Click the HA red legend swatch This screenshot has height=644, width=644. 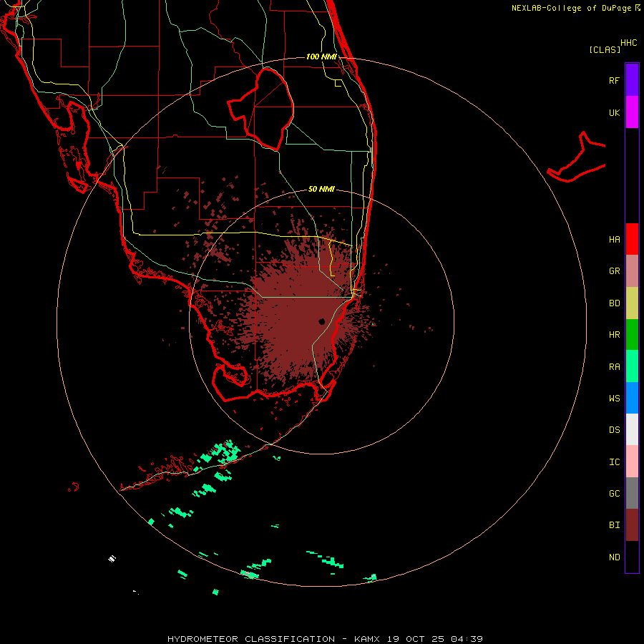click(632, 239)
